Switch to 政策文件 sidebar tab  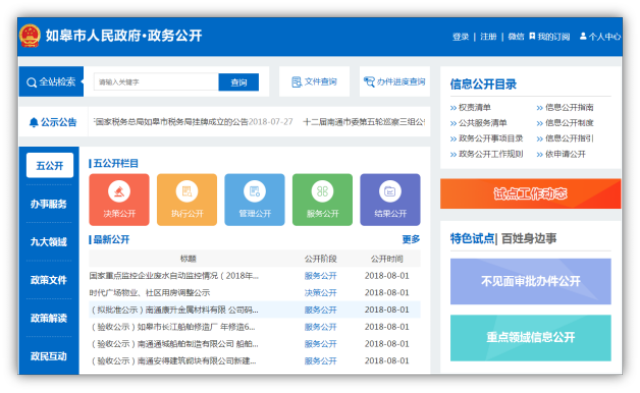coord(49,280)
